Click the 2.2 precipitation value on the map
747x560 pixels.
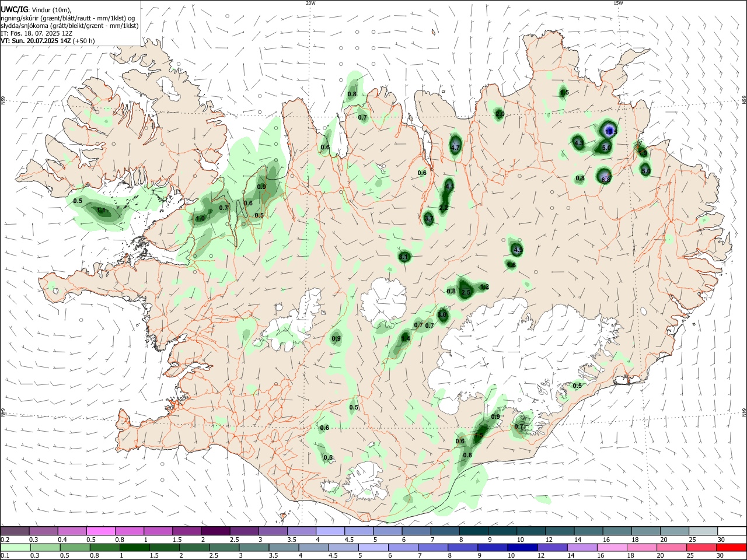(443, 208)
